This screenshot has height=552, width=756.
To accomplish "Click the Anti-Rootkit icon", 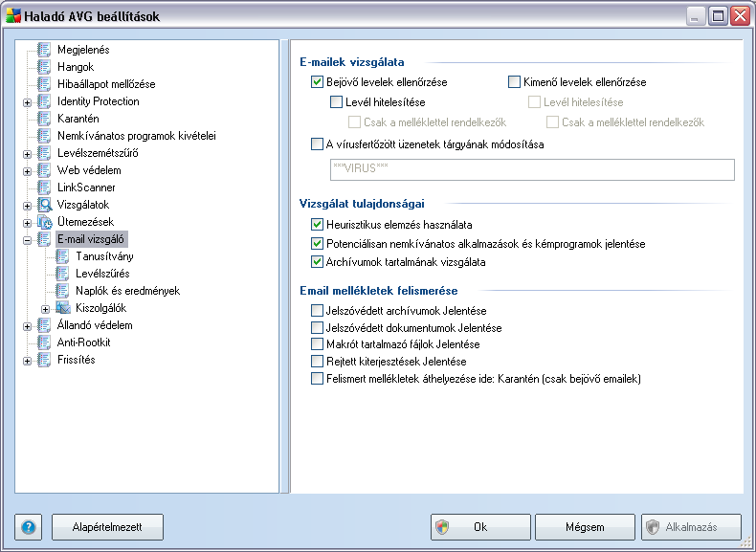I will click(x=44, y=342).
